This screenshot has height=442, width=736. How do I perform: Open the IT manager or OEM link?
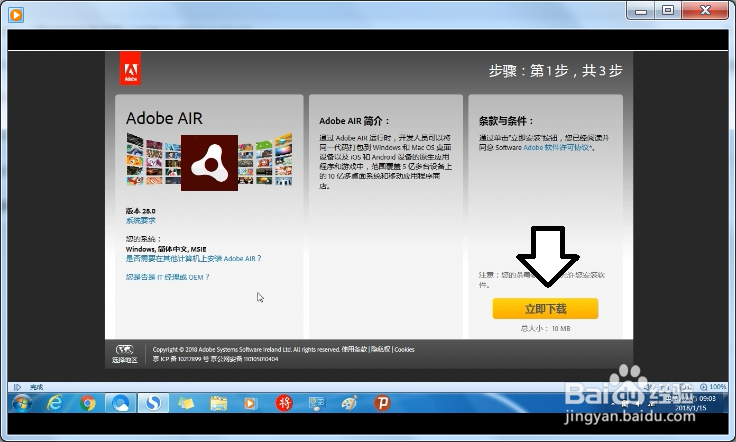[x=167, y=277]
